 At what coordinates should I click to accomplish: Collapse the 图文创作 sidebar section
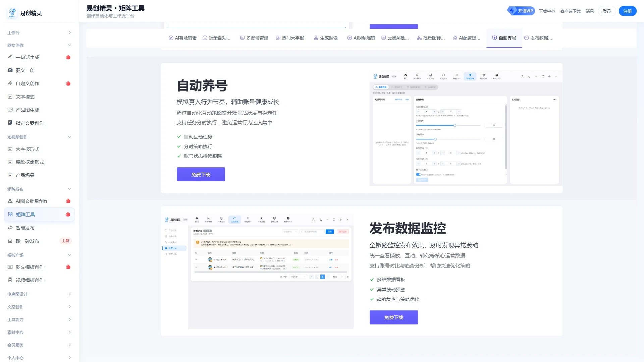click(39, 45)
